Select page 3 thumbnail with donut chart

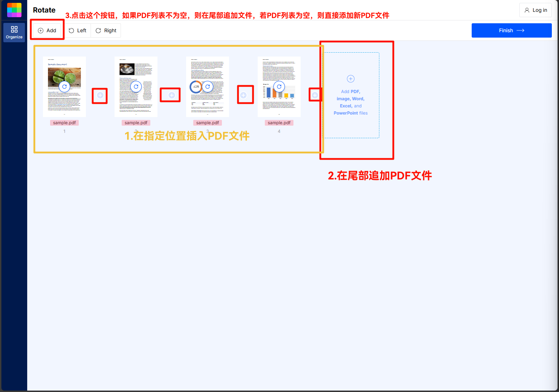coord(208,87)
